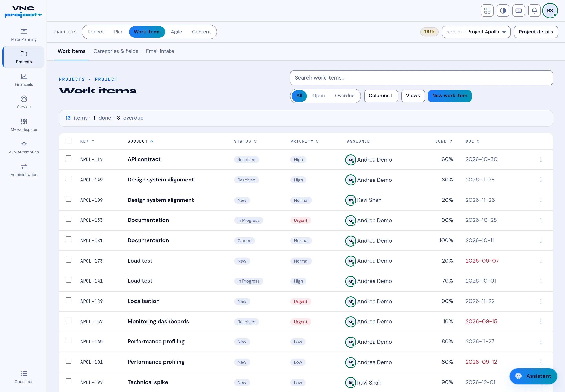Open the Monitoring dashboards work item
The height and width of the screenshot is (392, 565).
click(x=158, y=321)
